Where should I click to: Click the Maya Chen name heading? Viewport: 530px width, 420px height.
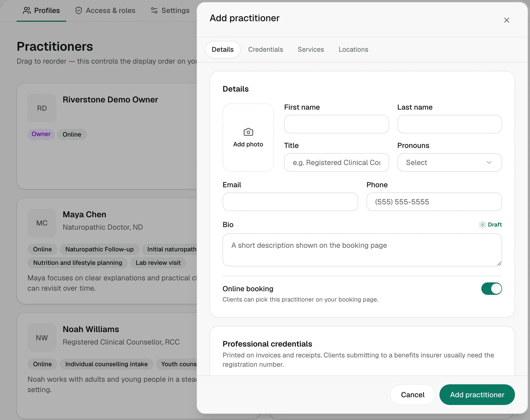click(84, 214)
